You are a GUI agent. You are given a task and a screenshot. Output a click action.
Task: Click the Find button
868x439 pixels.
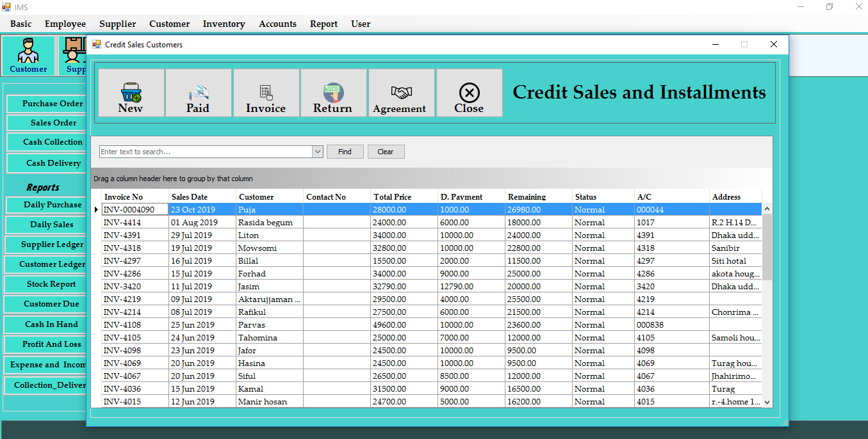(x=345, y=151)
